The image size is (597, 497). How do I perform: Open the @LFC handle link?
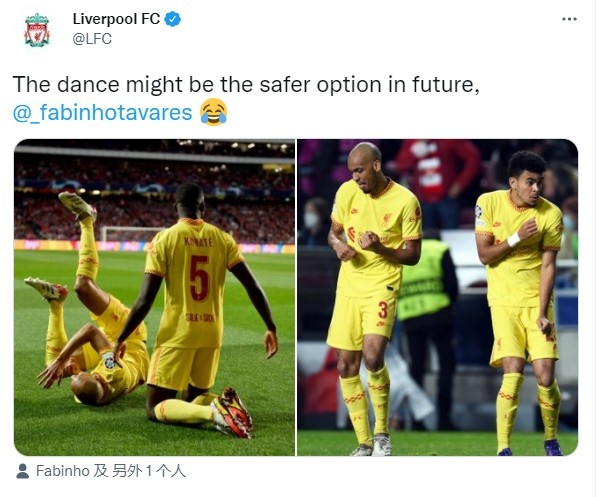coord(92,39)
